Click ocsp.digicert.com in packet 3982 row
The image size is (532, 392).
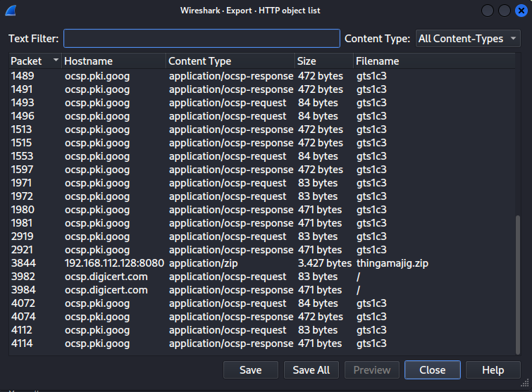pyautogui.click(x=106, y=277)
